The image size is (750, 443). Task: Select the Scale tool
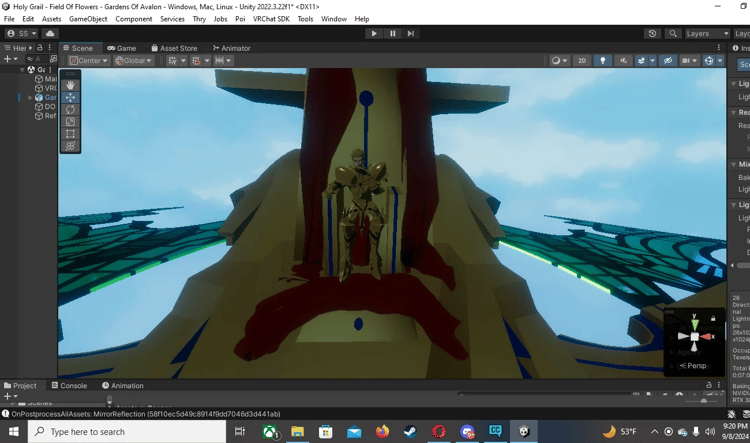(x=70, y=121)
